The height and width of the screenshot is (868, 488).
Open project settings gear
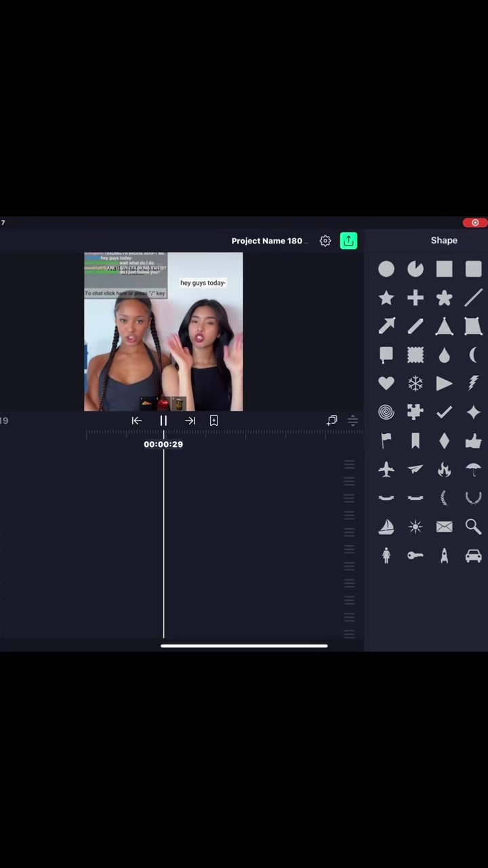click(325, 241)
